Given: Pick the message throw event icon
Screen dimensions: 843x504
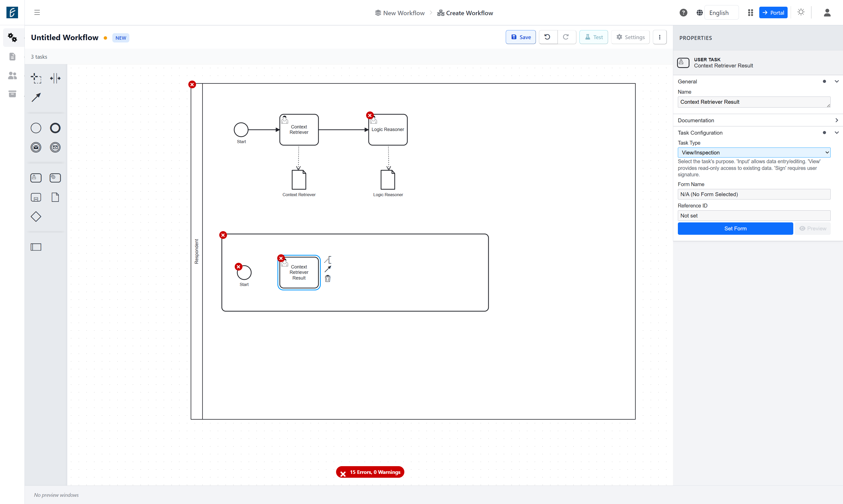Looking at the screenshot, I should coord(36,147).
